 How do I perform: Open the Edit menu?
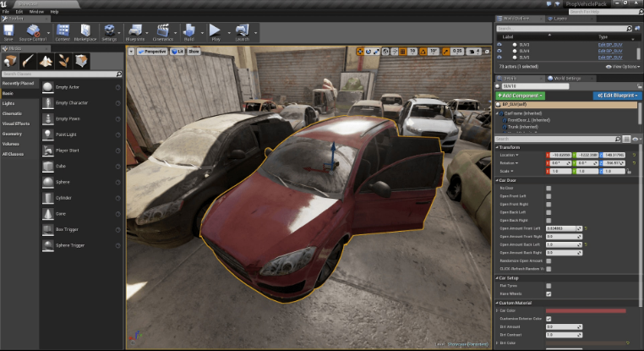(19, 12)
